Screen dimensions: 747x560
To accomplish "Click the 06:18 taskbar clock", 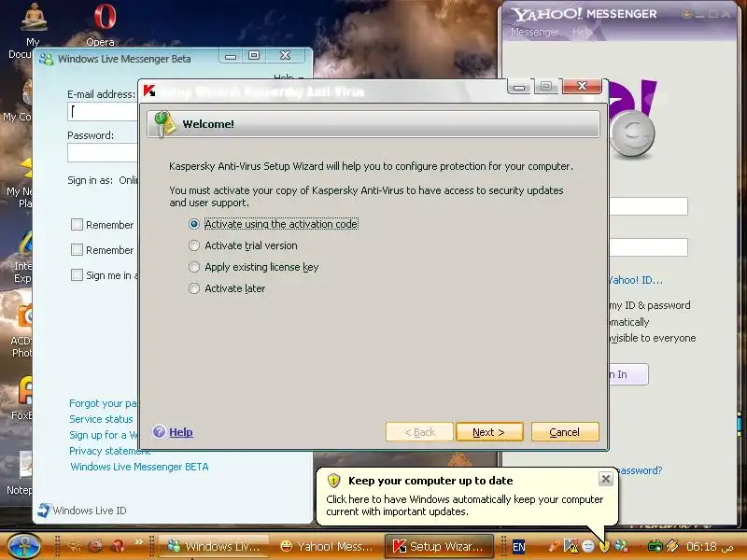I will [701, 546].
